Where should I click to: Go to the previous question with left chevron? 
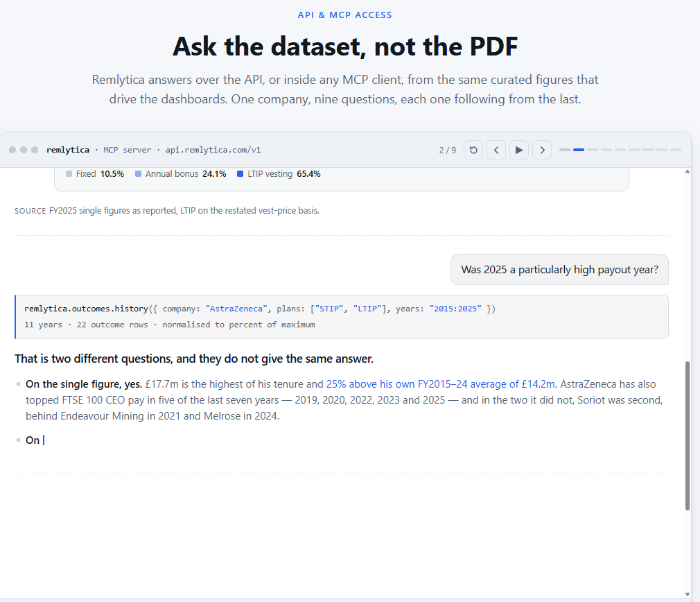click(496, 150)
